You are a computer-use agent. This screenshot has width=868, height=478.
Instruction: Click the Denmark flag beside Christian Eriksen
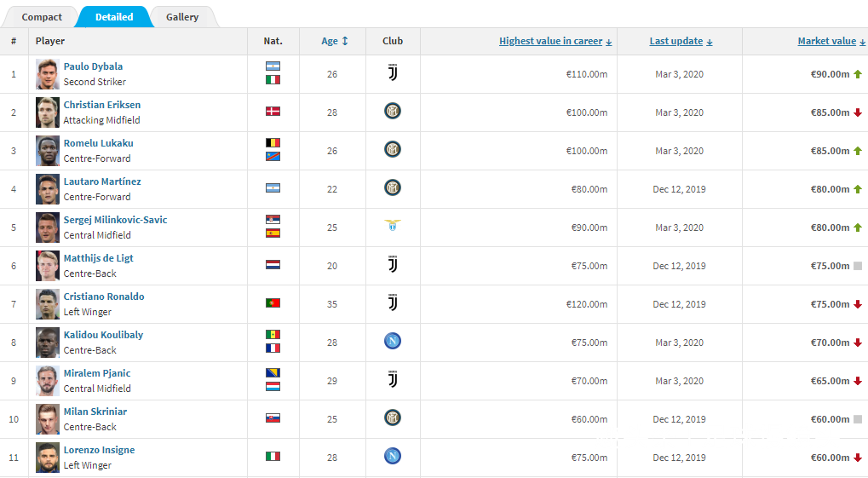(x=273, y=112)
